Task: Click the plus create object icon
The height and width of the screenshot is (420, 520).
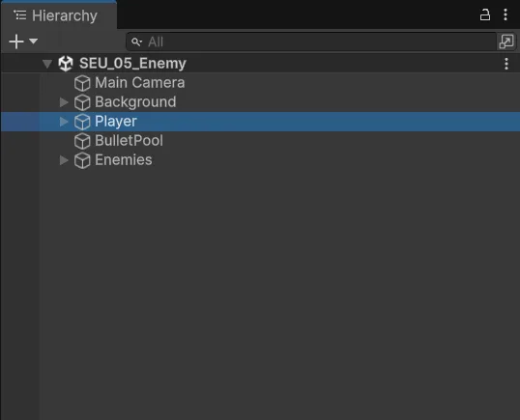Action: coord(16,42)
